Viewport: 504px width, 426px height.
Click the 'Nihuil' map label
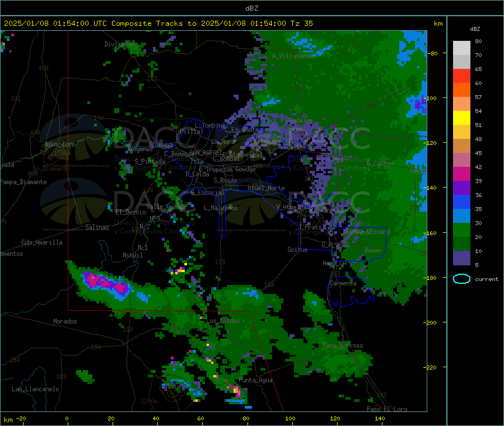(x=132, y=255)
